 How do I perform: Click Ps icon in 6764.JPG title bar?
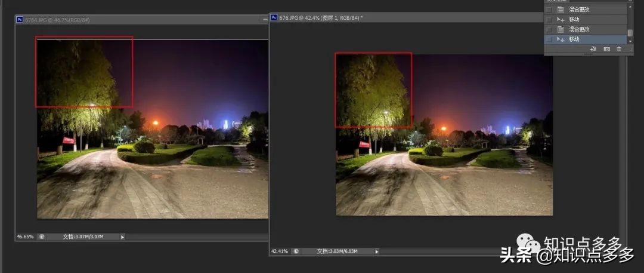[x=19, y=19]
